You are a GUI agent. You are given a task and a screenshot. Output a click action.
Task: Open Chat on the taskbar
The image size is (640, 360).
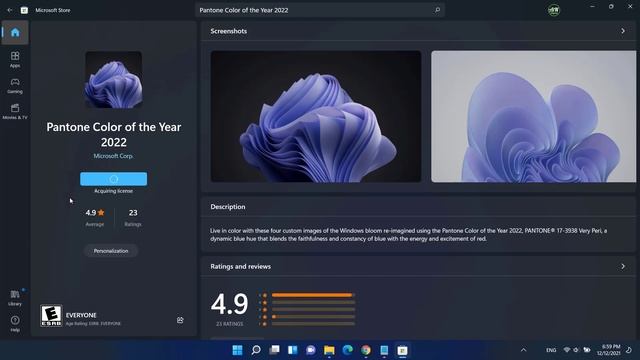pyautogui.click(x=311, y=350)
